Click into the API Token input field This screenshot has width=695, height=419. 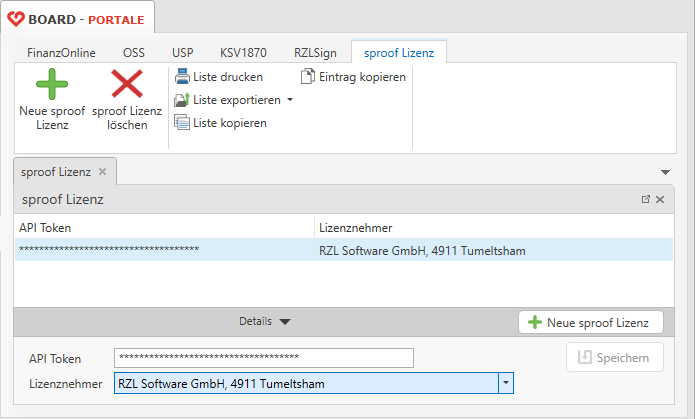tap(264, 358)
